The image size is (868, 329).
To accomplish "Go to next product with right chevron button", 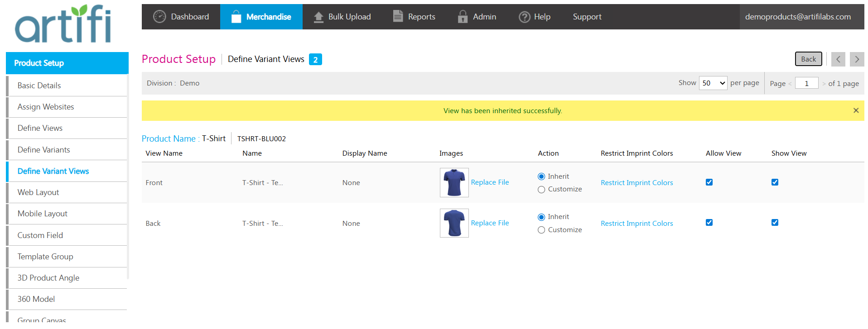I will click(857, 59).
